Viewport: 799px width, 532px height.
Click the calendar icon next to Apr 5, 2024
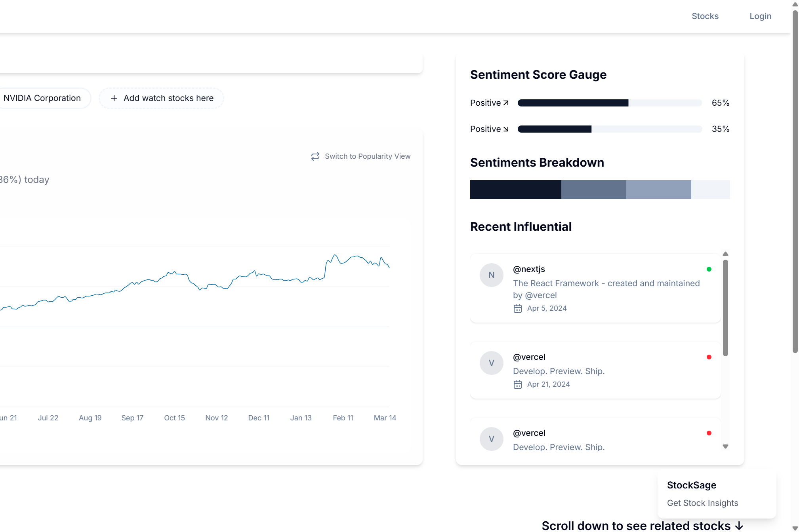click(x=517, y=308)
